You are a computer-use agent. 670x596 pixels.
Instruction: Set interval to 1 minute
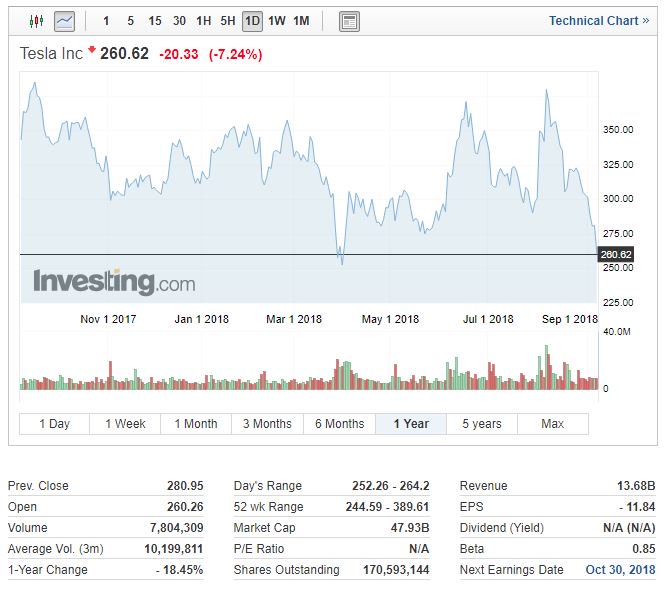106,21
